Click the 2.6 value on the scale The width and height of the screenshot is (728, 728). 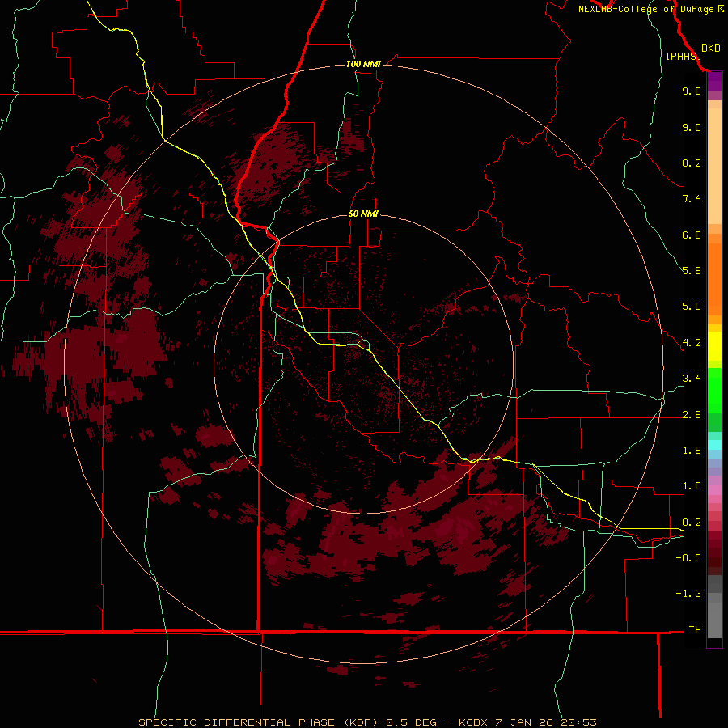click(x=692, y=415)
